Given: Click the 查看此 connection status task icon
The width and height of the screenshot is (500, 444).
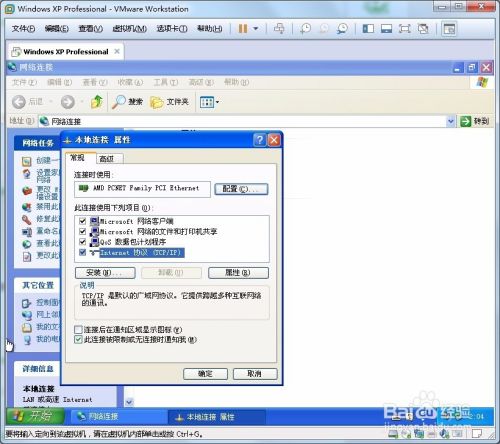Looking at the screenshot, I should point(27,244).
